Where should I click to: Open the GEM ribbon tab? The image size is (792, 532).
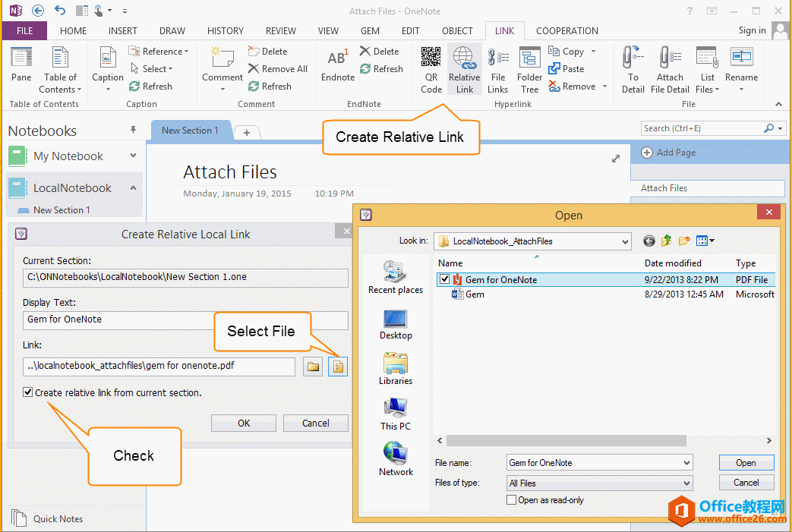coord(370,31)
